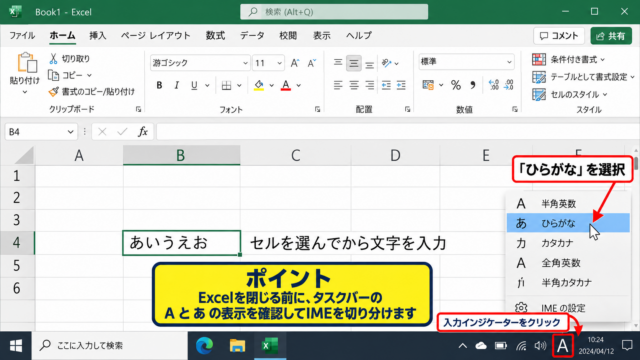Expand the Name Box dropdown arrow

coord(70,132)
